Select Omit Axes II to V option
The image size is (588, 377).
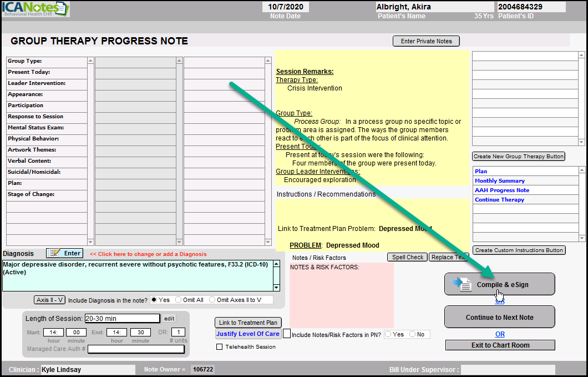212,300
